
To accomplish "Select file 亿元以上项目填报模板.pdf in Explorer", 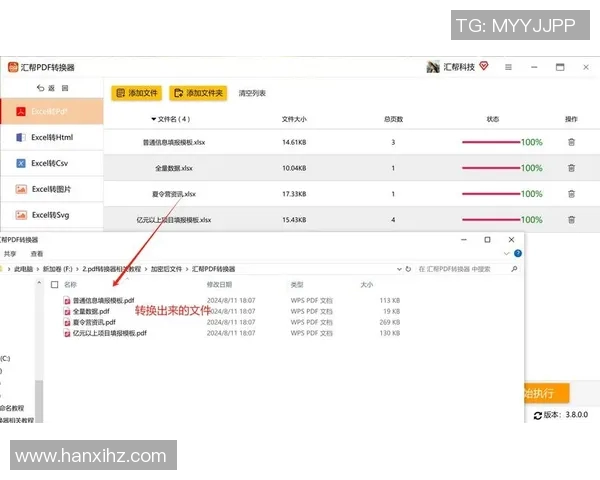I will [x=109, y=333].
